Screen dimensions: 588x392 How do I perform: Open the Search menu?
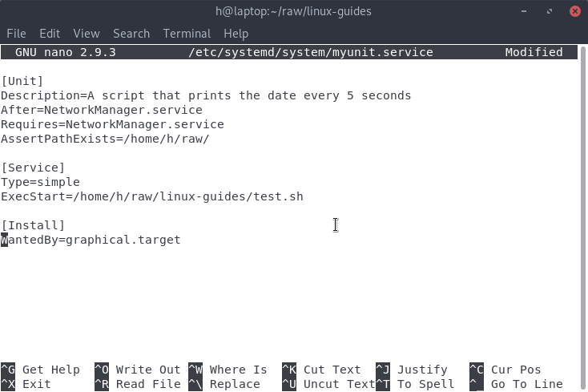point(131,34)
